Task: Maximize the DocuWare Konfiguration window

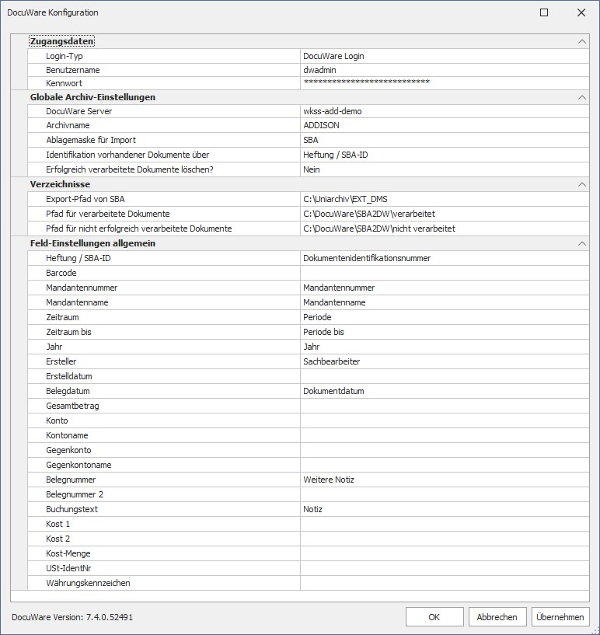Action: (x=544, y=13)
